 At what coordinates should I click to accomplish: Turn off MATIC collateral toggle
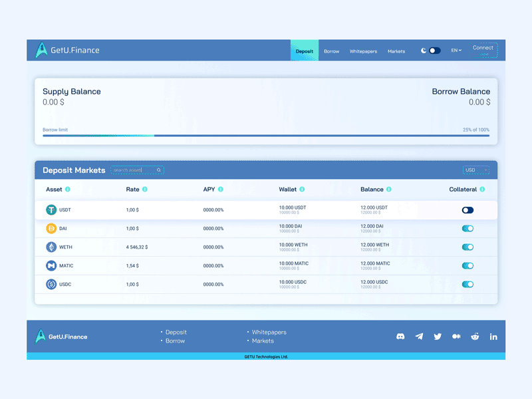point(467,265)
